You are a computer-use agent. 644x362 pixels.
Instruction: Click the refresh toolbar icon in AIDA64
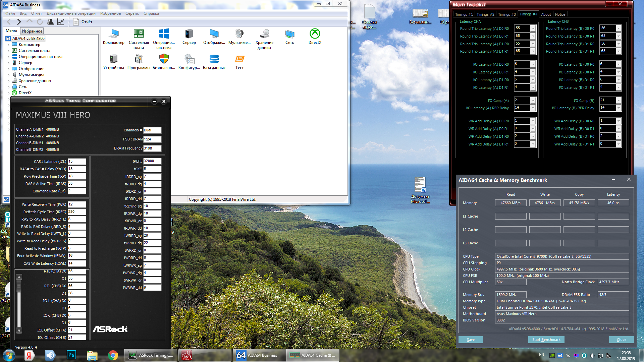(40, 22)
